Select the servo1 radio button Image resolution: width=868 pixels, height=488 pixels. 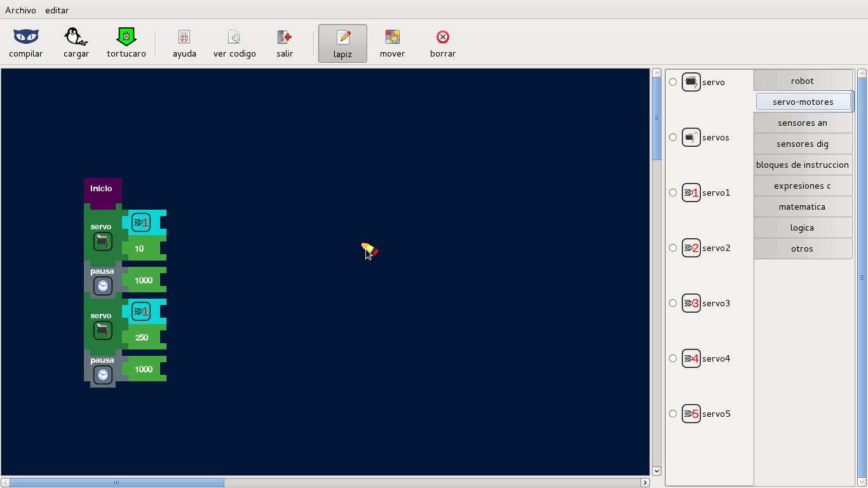(673, 193)
